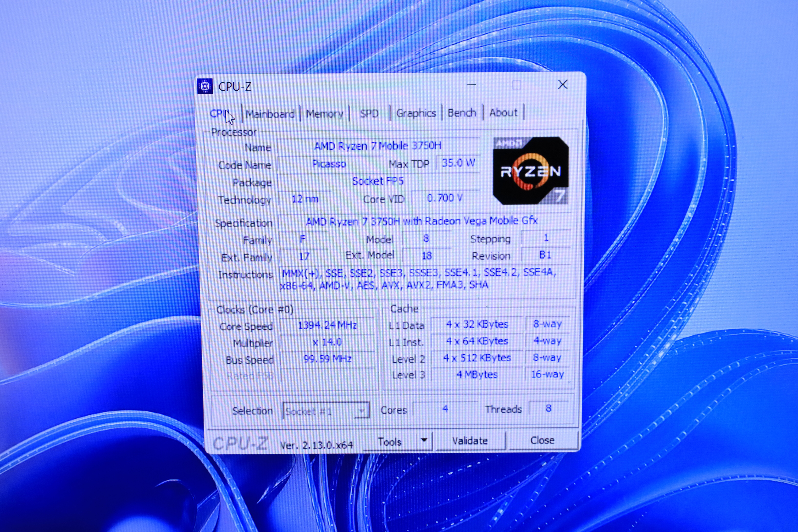Screen dimensions: 798x532
Task: Minimize the CPU-Z window
Action: coord(471,85)
